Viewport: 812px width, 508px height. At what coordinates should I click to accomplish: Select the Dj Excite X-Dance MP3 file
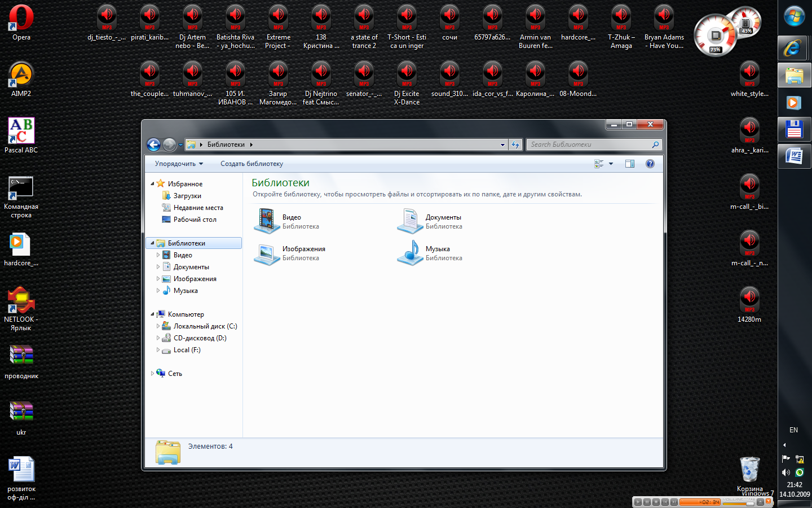coord(407,82)
